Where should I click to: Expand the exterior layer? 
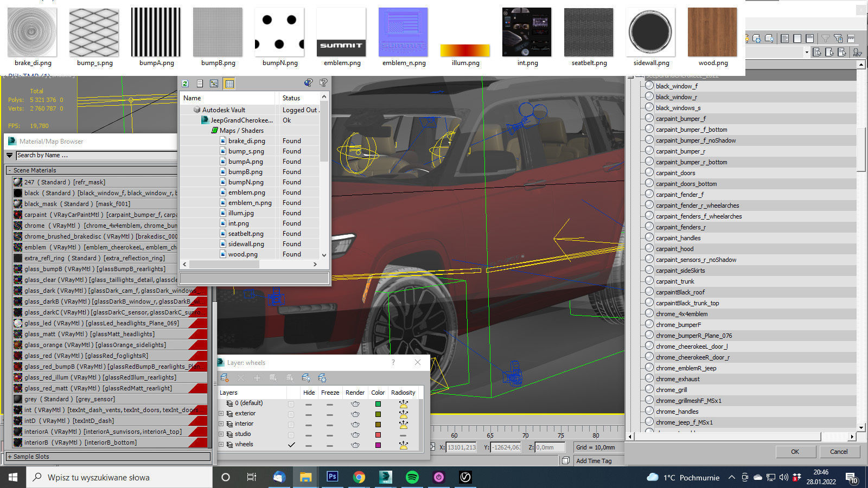[221, 413]
